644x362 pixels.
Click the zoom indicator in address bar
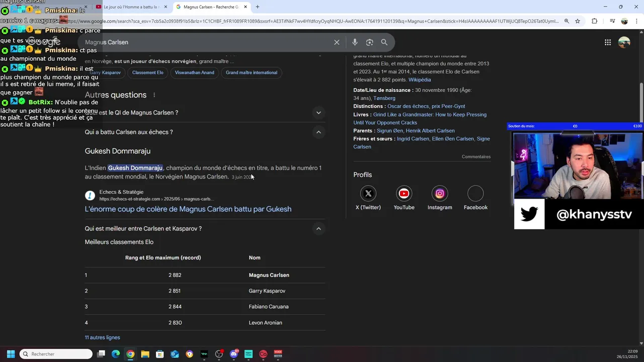[x=567, y=21]
